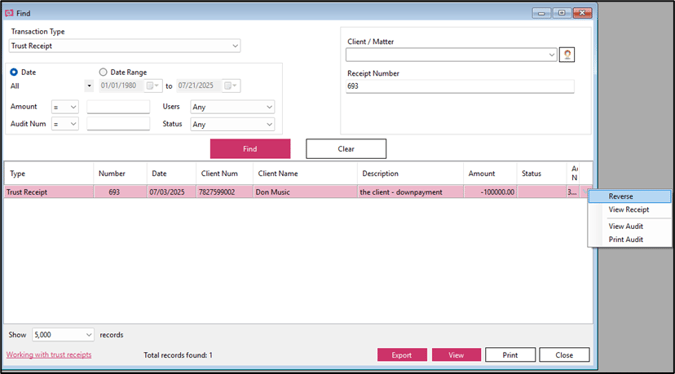Viewport: 675px width, 374px height.
Task: Click the Print button
Action: coord(510,355)
